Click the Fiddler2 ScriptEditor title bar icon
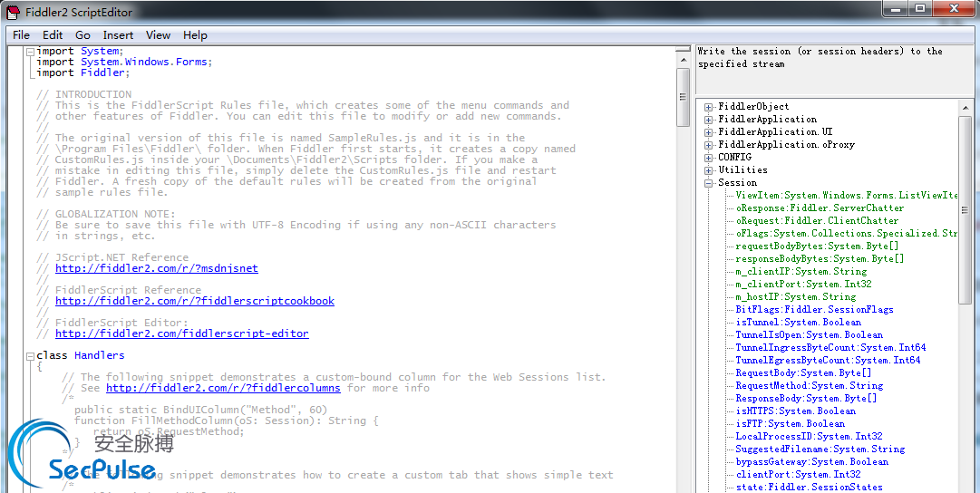The width and height of the screenshot is (980, 493). point(13,12)
